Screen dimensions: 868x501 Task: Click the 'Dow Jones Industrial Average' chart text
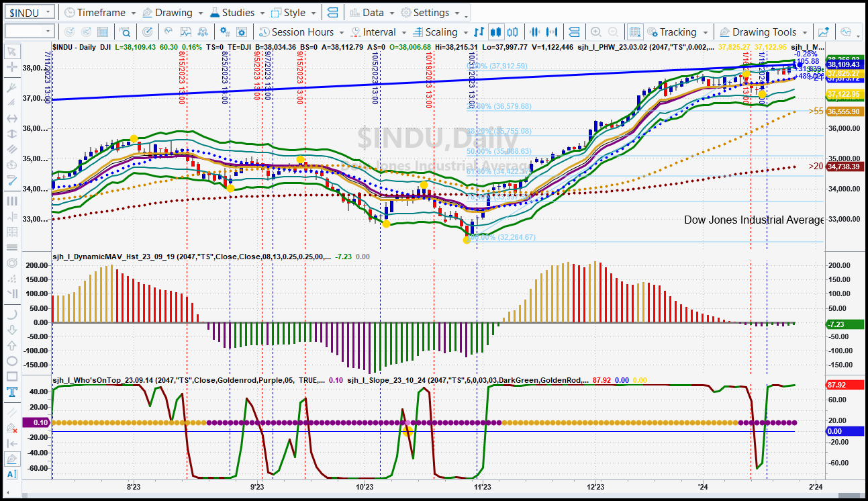[x=754, y=220]
